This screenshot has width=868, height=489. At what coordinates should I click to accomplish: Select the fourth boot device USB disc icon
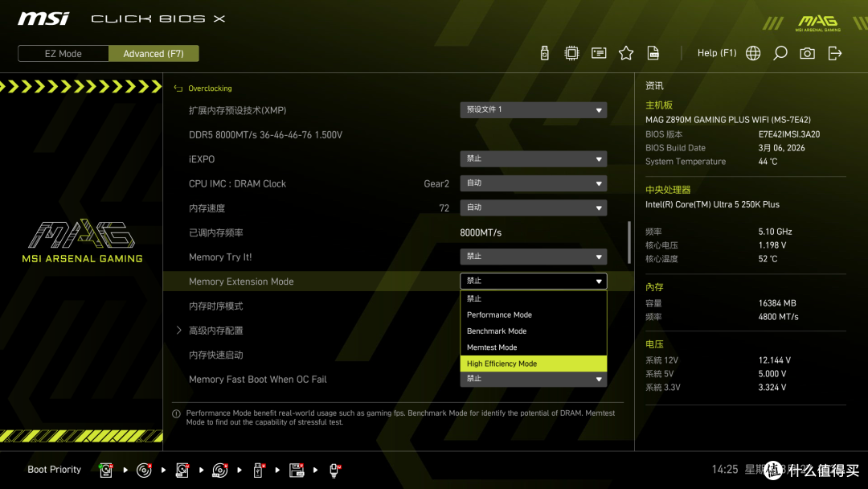pos(219,471)
